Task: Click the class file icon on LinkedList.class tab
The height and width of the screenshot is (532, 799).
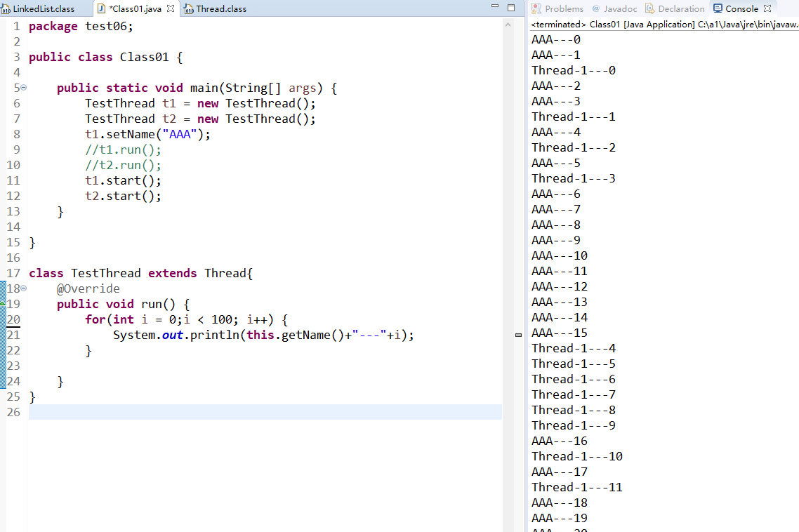Action: (x=6, y=9)
